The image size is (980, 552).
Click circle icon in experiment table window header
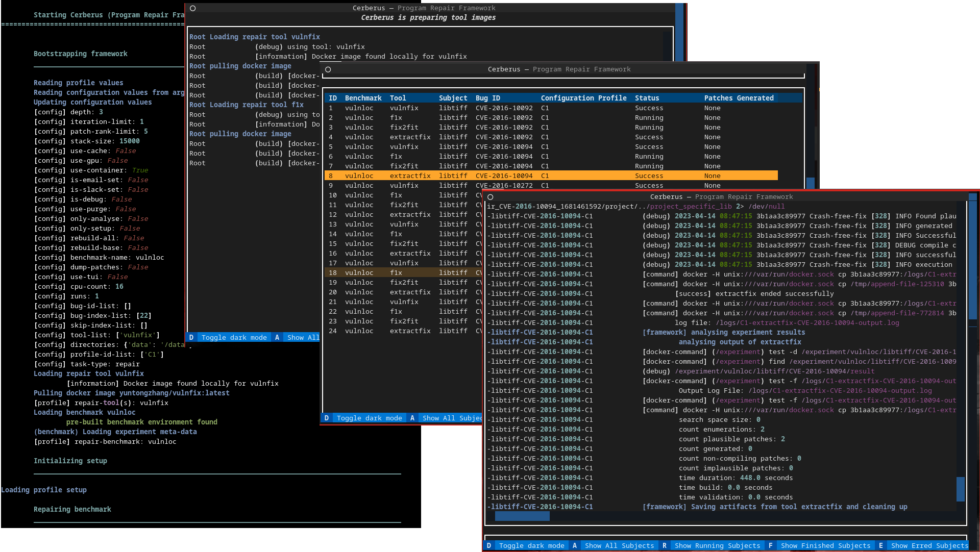point(328,69)
